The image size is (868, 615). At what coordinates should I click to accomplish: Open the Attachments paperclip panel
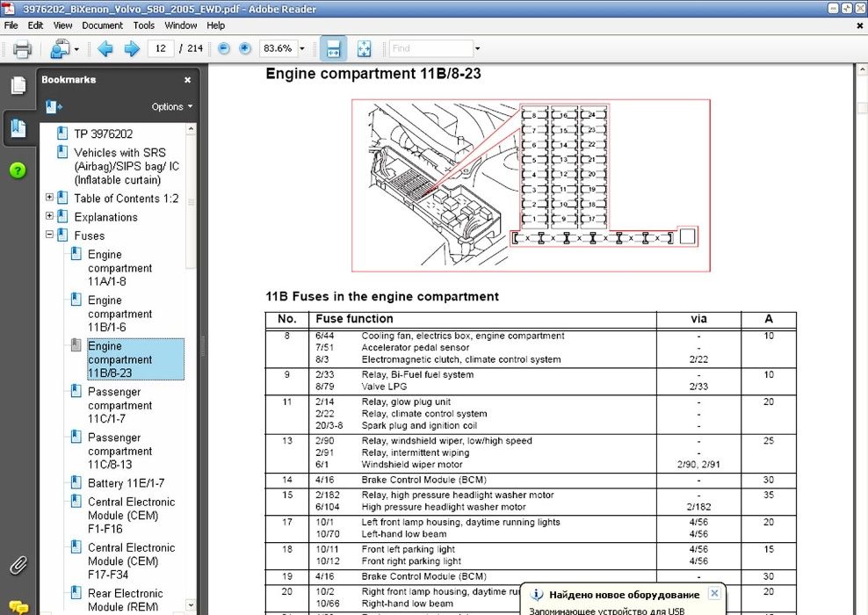(18, 565)
